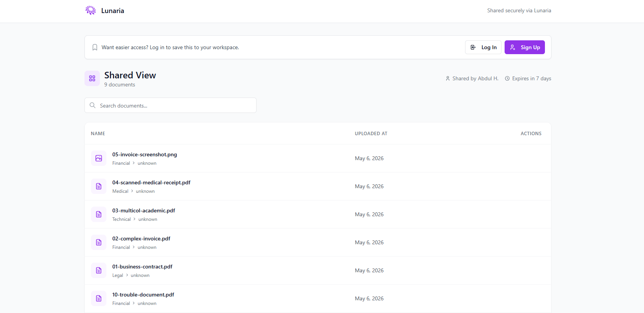The height and width of the screenshot is (313, 644).
Task: Click Financial category under 10-trouble-document.pdf
Action: click(x=121, y=303)
